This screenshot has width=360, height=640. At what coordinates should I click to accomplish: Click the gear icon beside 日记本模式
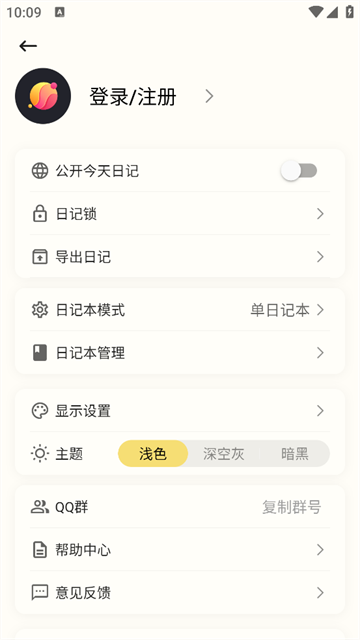(40, 310)
